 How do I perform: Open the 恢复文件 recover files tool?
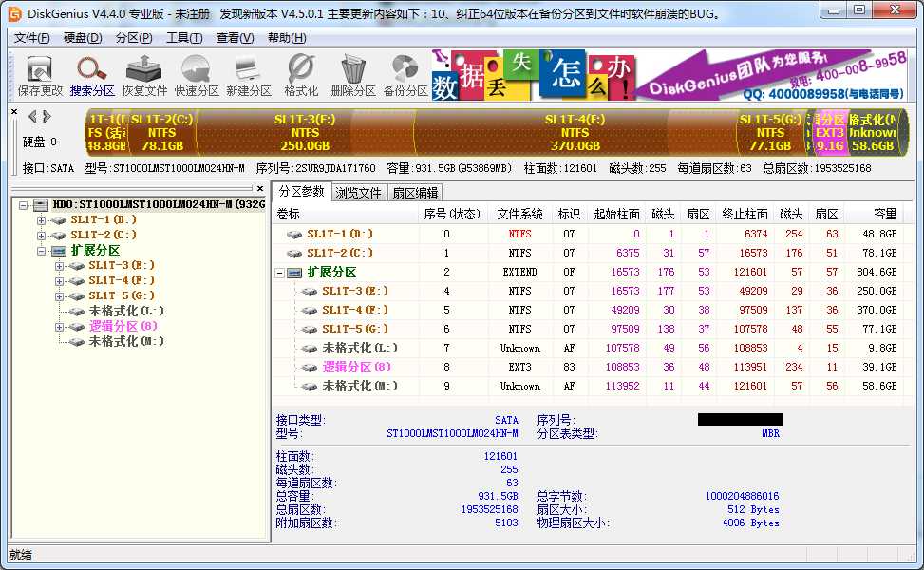coord(144,77)
